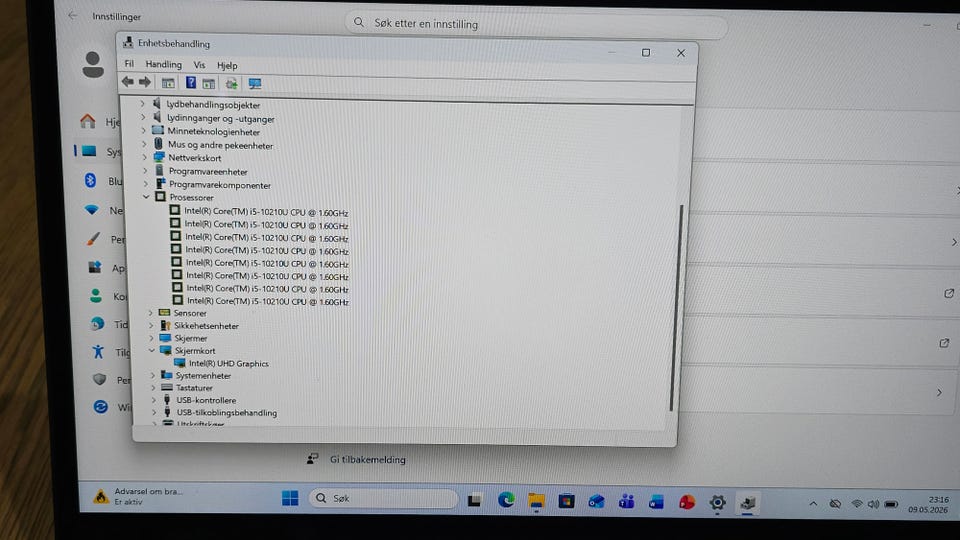Expand the Programvareenheter node

(146, 171)
